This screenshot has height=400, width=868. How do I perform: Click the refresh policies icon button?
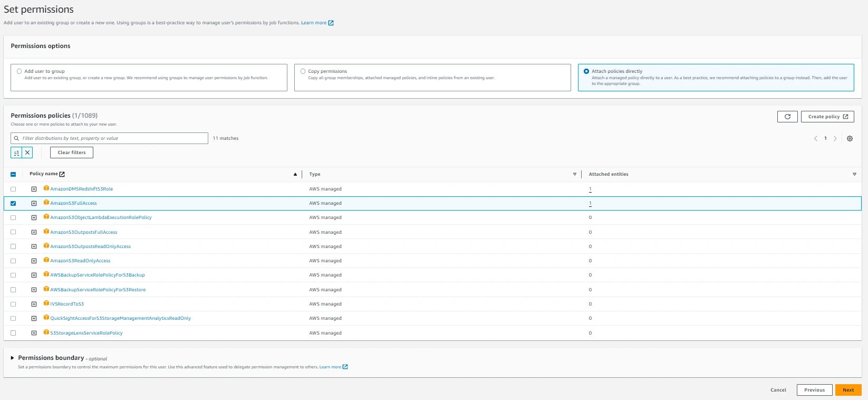787,117
